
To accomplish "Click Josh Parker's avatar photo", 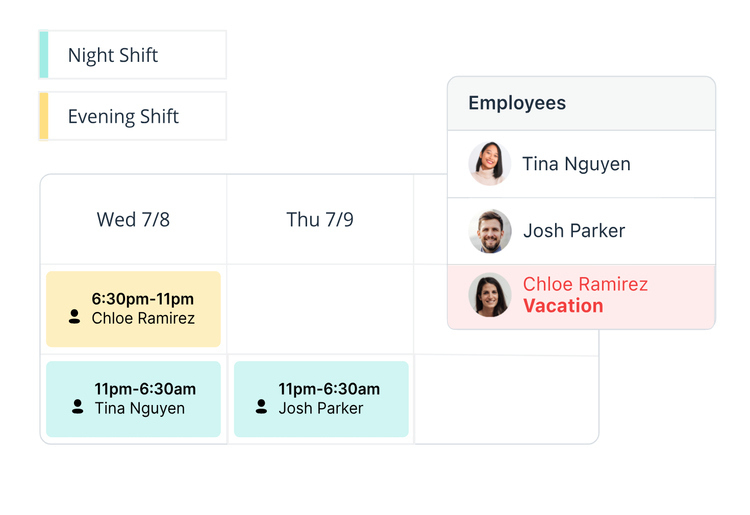I will pyautogui.click(x=490, y=231).
